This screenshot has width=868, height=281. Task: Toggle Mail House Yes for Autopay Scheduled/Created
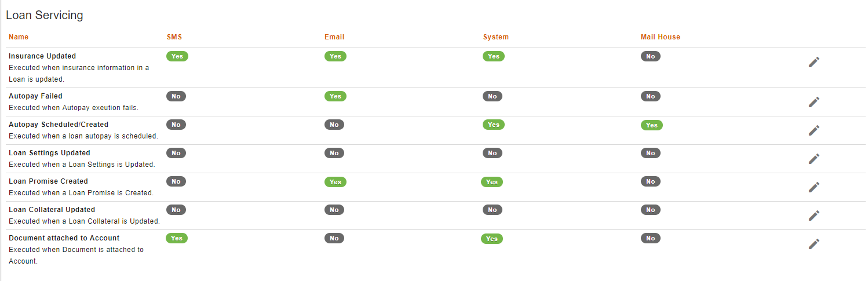point(652,125)
